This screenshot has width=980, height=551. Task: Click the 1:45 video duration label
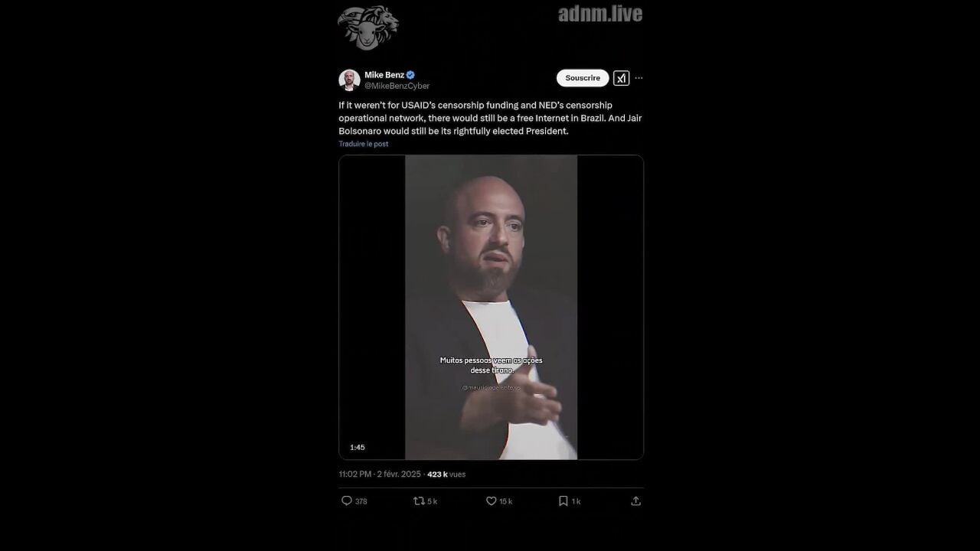coord(358,448)
